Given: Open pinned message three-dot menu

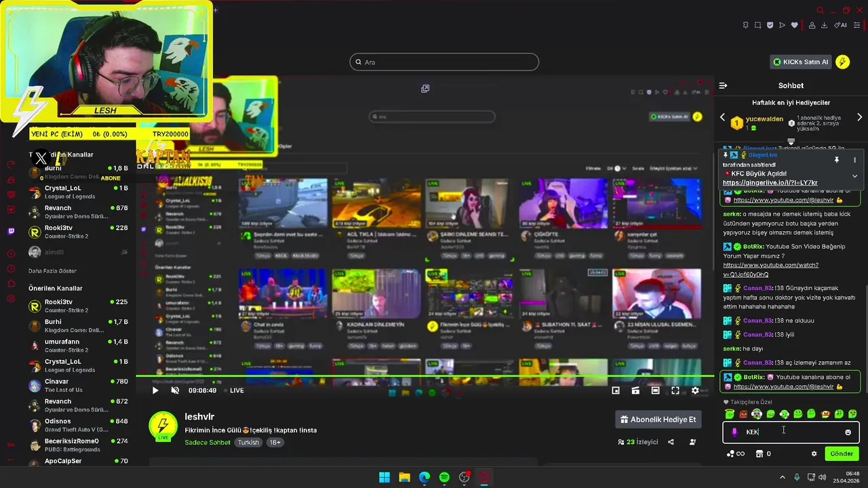Looking at the screenshot, I should (x=854, y=160).
